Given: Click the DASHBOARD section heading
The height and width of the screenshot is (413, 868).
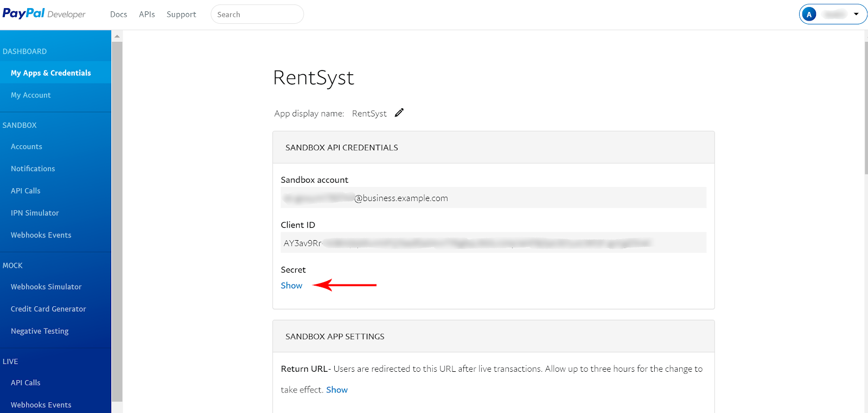Looking at the screenshot, I should pos(25,51).
